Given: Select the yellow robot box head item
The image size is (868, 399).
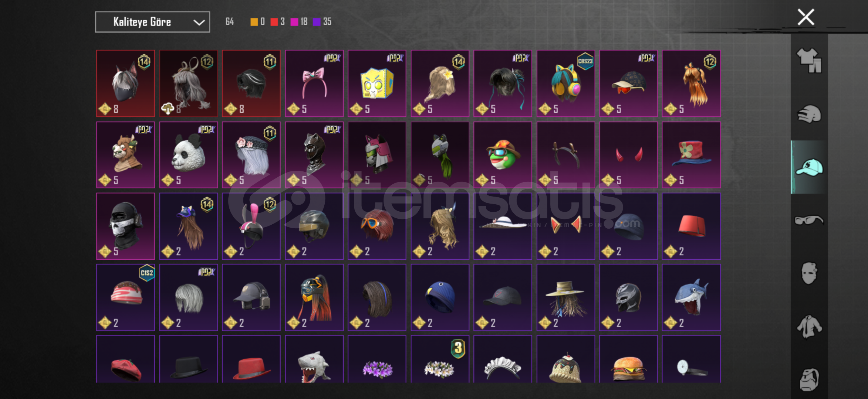Looking at the screenshot, I should point(377,83).
